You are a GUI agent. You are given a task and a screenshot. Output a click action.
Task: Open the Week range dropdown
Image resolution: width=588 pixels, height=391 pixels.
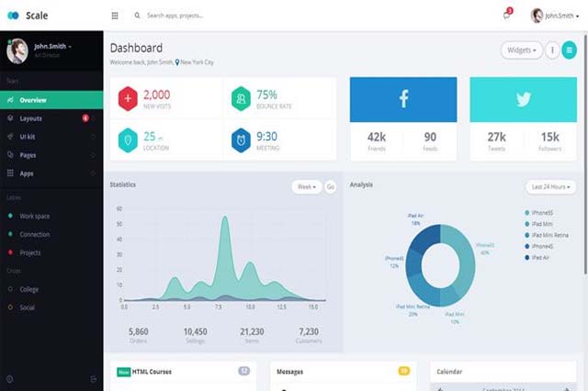tap(306, 186)
